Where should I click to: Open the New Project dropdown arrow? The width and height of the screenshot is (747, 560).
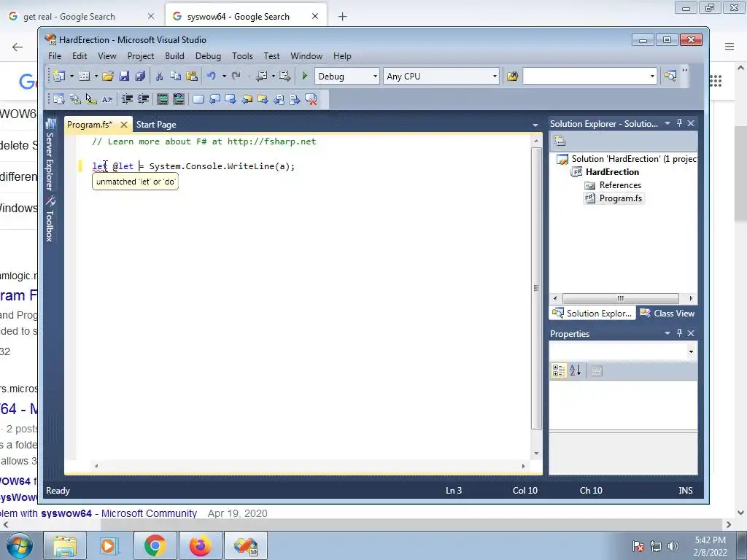tap(71, 76)
